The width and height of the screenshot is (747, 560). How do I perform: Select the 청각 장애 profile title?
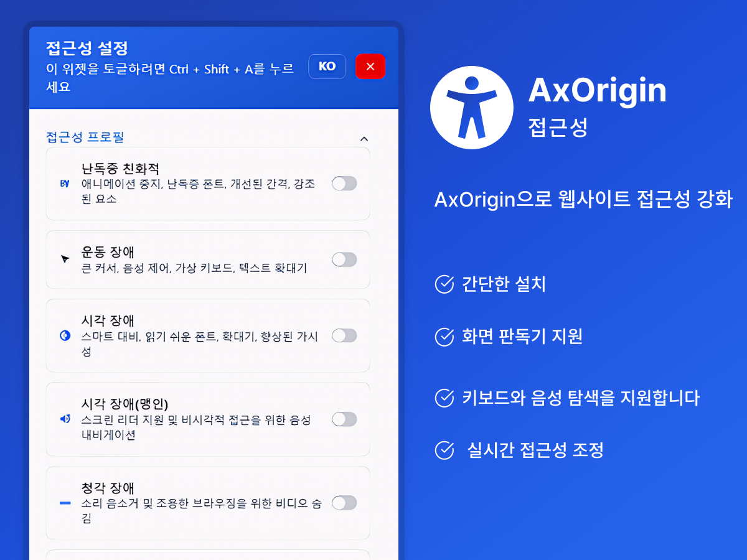point(108,487)
